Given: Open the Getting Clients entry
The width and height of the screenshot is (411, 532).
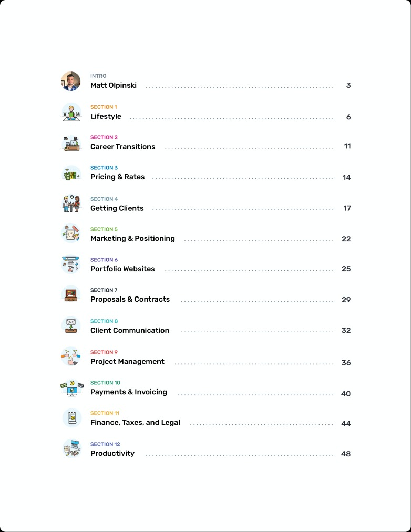Looking at the screenshot, I should [x=117, y=208].
